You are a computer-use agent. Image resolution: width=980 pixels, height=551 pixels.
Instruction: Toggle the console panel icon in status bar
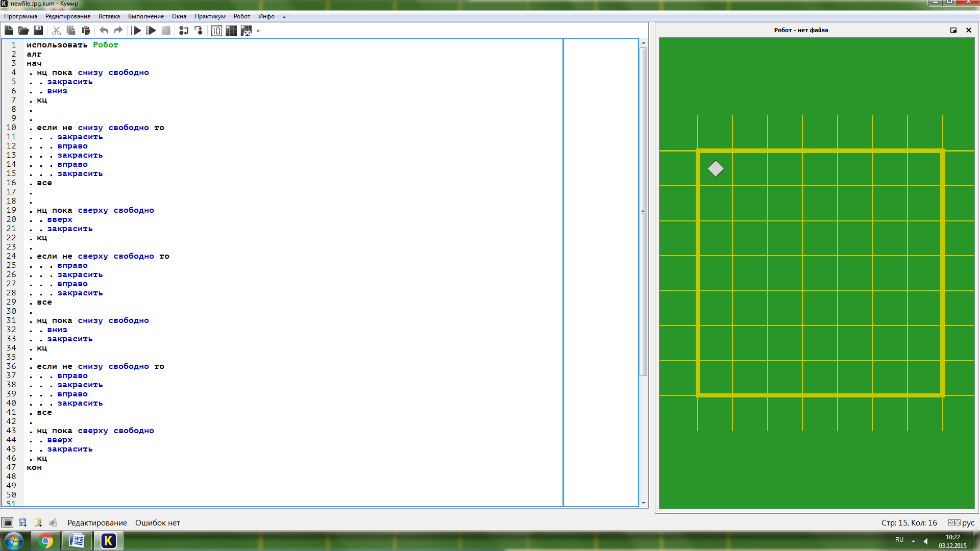click(7, 522)
